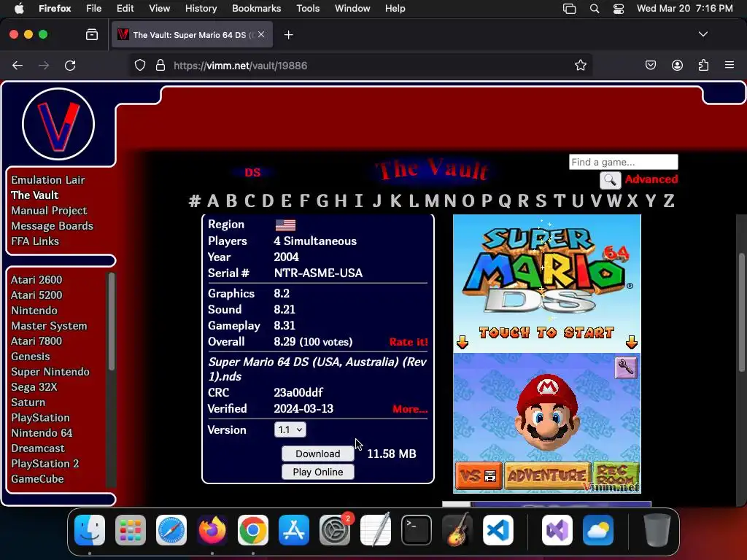Image resolution: width=747 pixels, height=560 pixels.
Task: Browse games starting with letter M
Action: (432, 201)
